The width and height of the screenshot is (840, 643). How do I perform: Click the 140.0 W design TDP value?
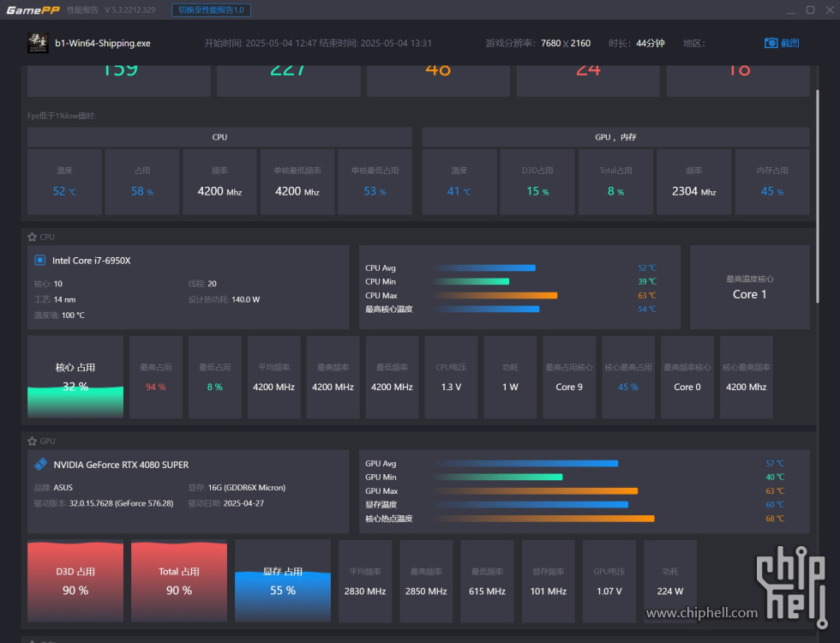246,299
